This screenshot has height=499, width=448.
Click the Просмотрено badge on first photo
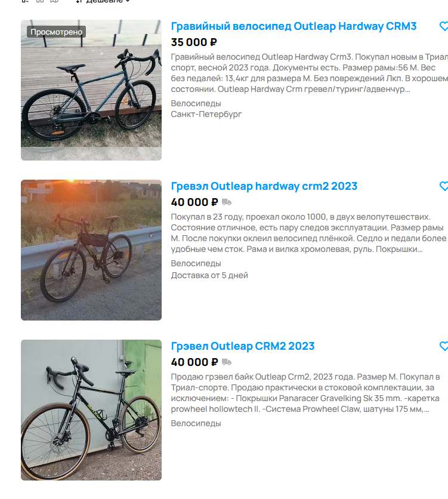click(x=56, y=32)
